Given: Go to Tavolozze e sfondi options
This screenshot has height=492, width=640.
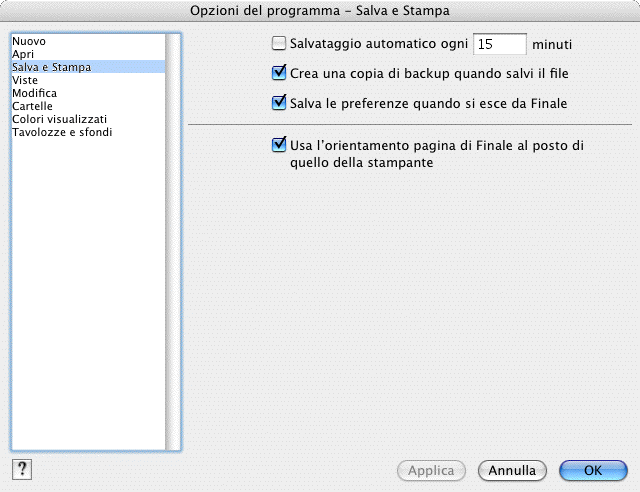Looking at the screenshot, I should pos(62,132).
